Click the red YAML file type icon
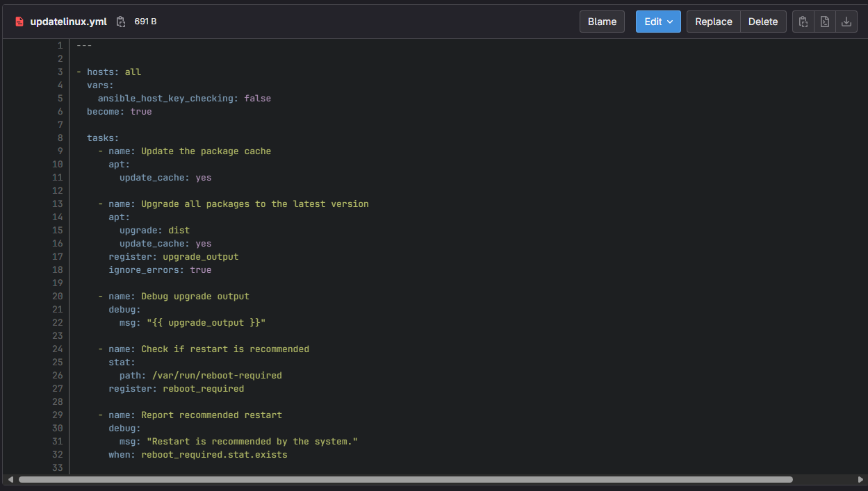 (x=19, y=22)
